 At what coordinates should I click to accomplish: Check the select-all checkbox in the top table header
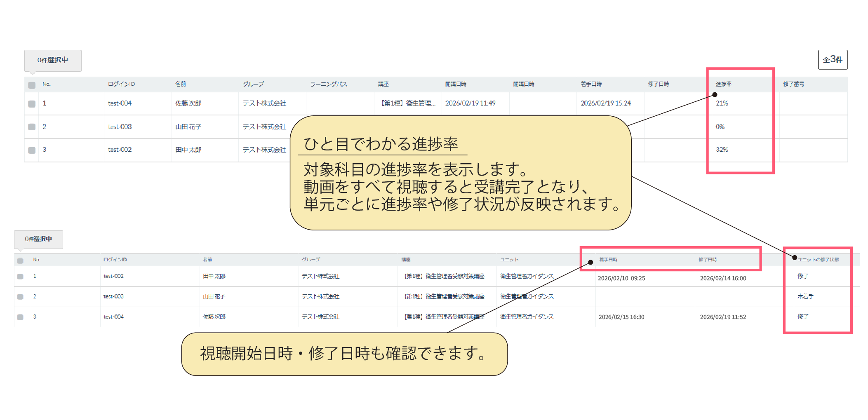click(31, 84)
